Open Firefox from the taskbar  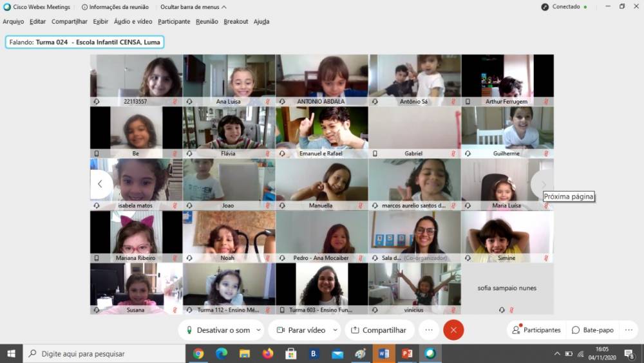[x=268, y=353]
